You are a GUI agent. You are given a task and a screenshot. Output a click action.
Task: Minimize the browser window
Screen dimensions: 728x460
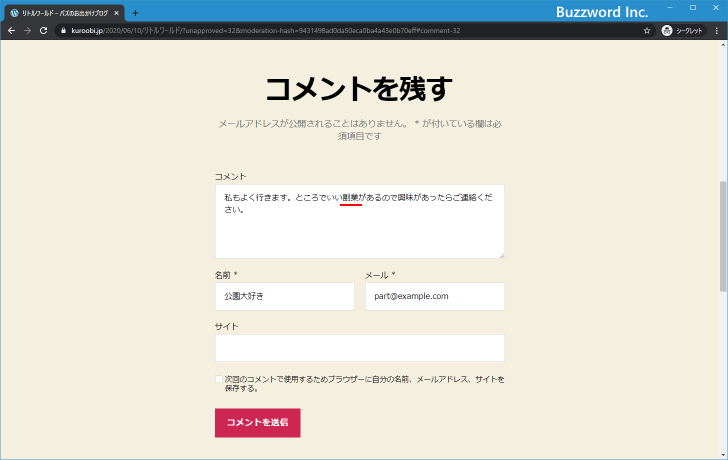point(670,7)
